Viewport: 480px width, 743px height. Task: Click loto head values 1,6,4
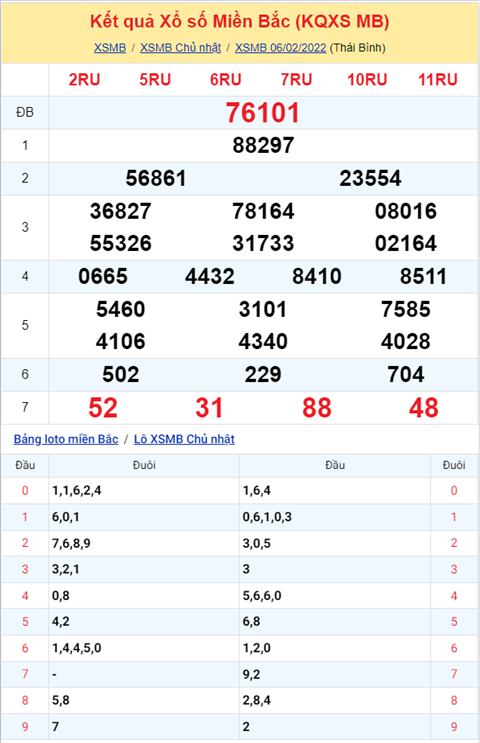pos(256,490)
